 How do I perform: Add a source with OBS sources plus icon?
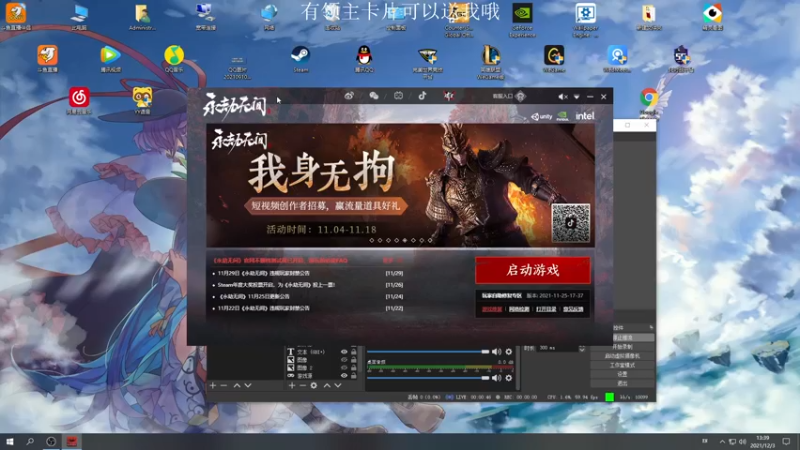pos(291,385)
